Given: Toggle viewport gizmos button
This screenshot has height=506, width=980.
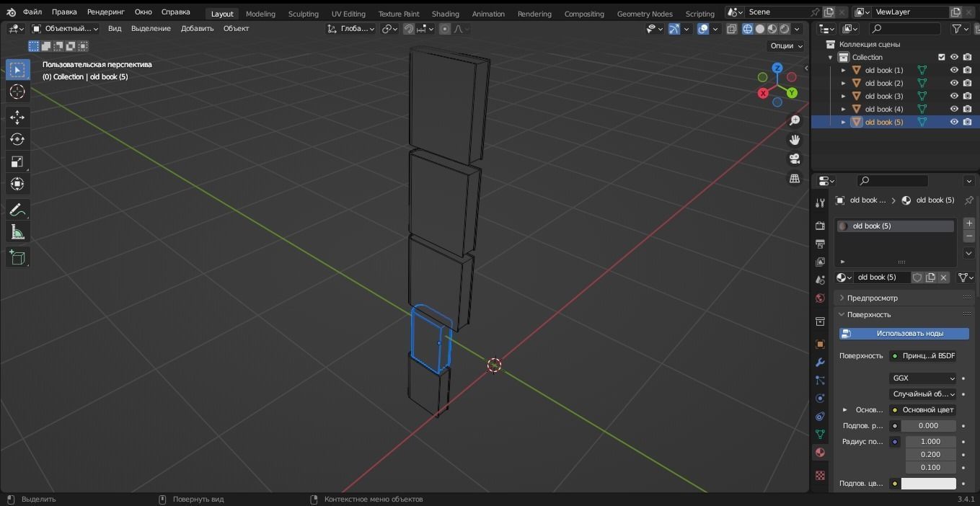Looking at the screenshot, I should [x=674, y=29].
